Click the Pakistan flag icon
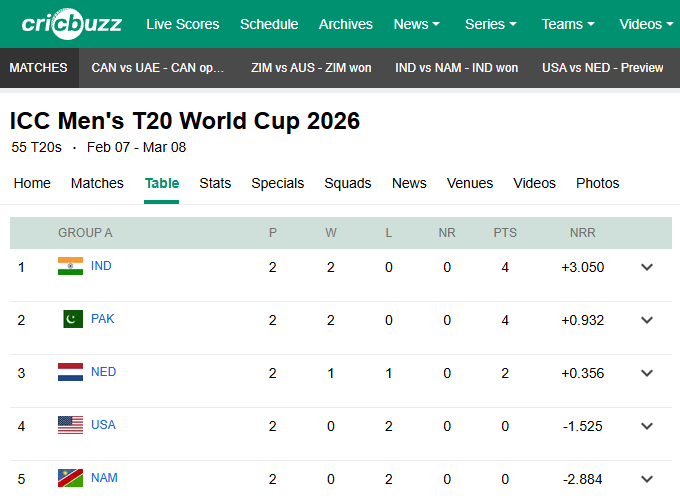680x504 pixels. [x=72, y=319]
